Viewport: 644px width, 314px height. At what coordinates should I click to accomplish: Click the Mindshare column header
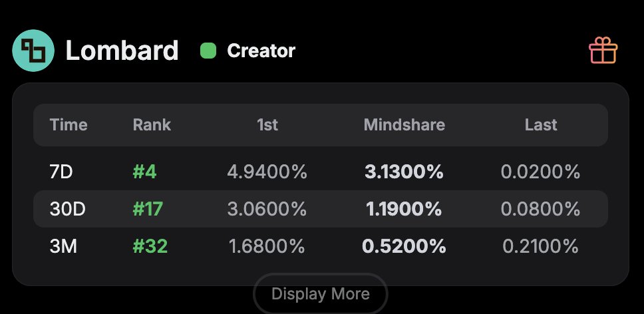click(x=404, y=124)
